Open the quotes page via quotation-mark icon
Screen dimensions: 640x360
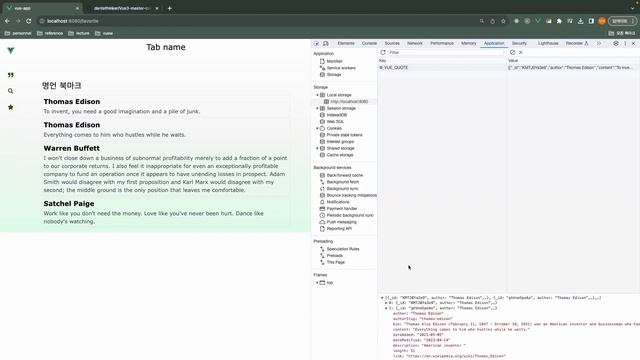[11, 75]
